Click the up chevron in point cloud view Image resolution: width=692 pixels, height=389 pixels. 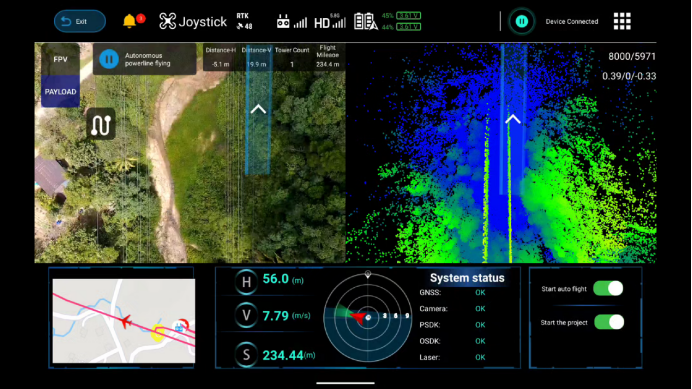[512, 119]
